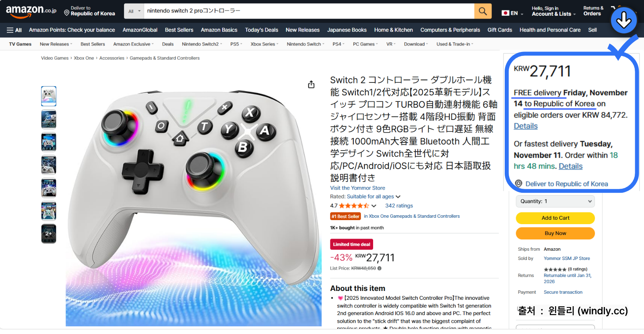Click the star rating icons
Image resolution: width=644 pixels, height=334 pixels.
354,206
